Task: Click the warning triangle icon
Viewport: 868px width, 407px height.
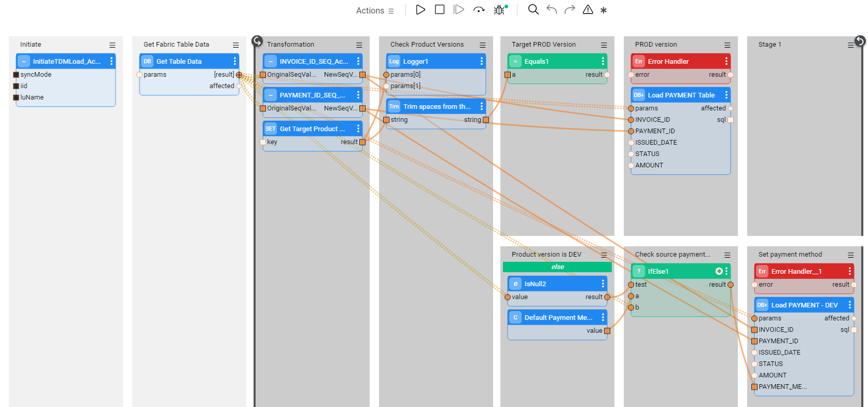Action: point(588,9)
